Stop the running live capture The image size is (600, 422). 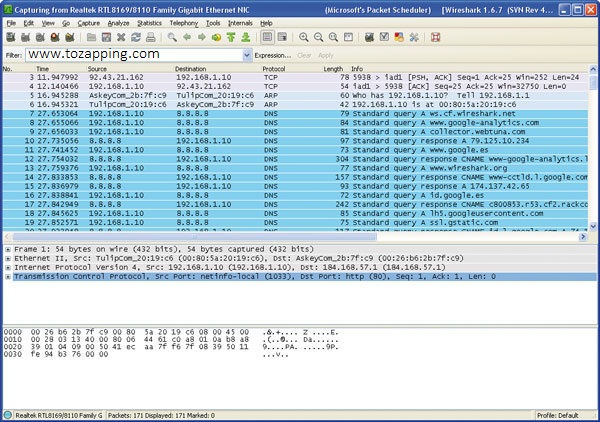55,37
